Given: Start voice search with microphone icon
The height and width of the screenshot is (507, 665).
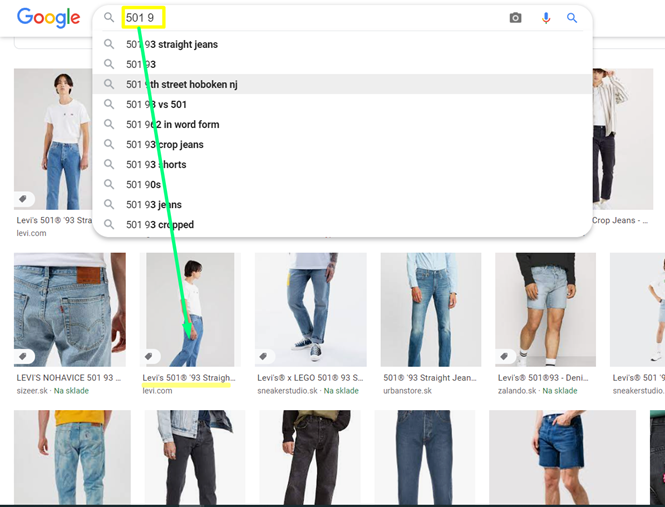Looking at the screenshot, I should (x=546, y=18).
